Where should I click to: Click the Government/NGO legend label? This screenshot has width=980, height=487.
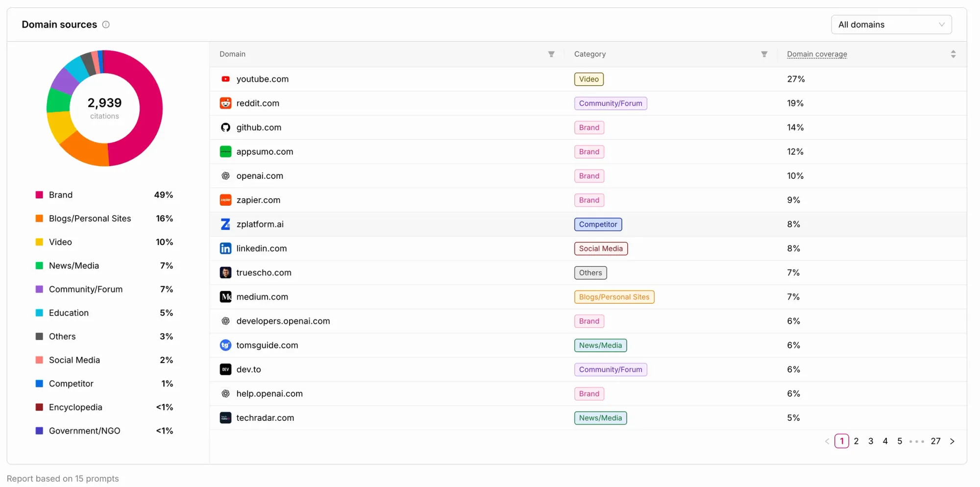pyautogui.click(x=85, y=431)
